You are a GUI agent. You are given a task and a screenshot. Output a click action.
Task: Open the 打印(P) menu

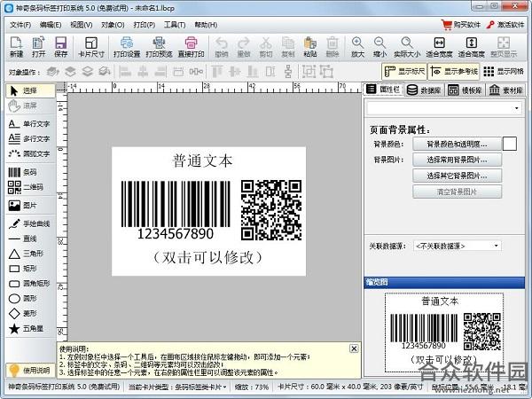(145, 25)
